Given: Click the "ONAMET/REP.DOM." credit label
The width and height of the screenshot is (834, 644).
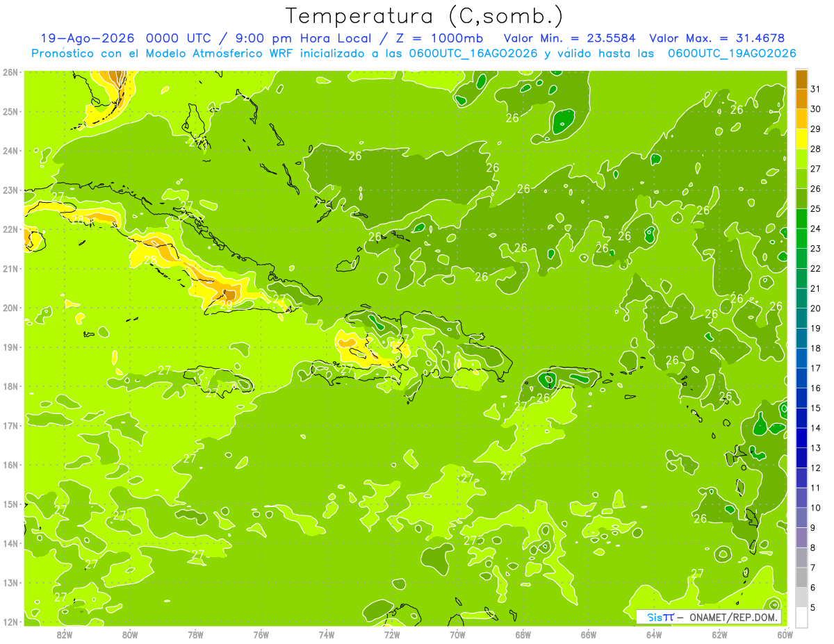Looking at the screenshot, I should tap(735, 617).
